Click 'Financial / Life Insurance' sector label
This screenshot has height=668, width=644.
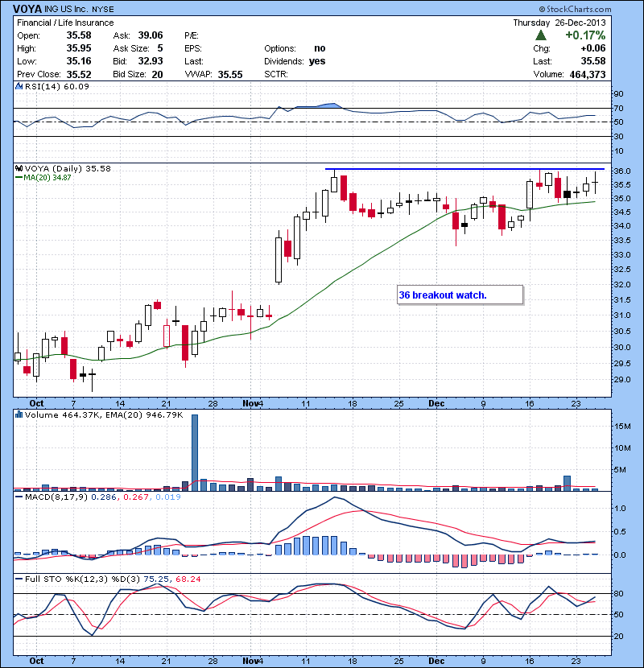pos(65,23)
